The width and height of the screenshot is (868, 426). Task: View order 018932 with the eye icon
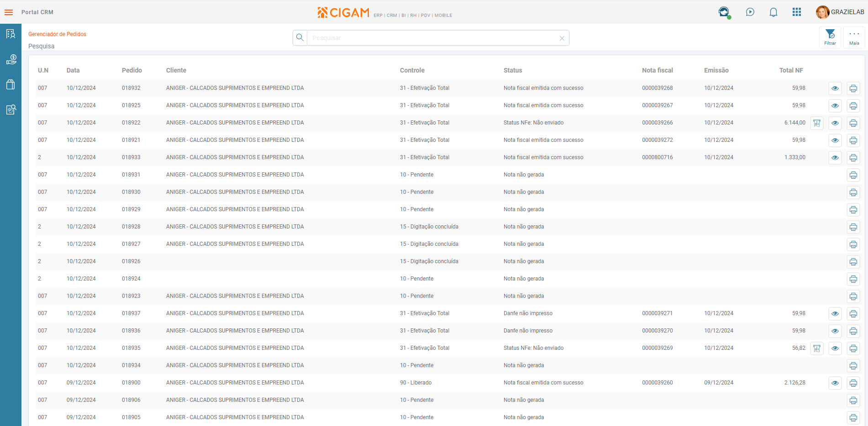(x=835, y=88)
